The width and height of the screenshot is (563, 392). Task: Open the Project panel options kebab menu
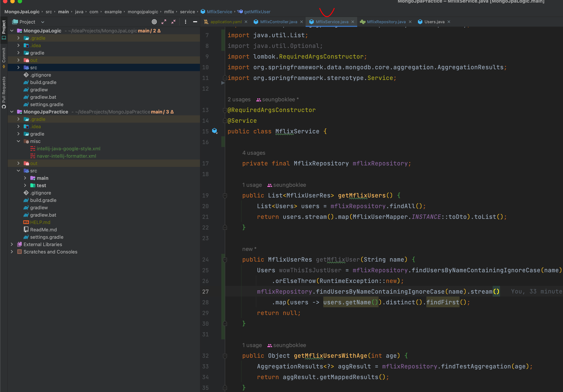[185, 22]
